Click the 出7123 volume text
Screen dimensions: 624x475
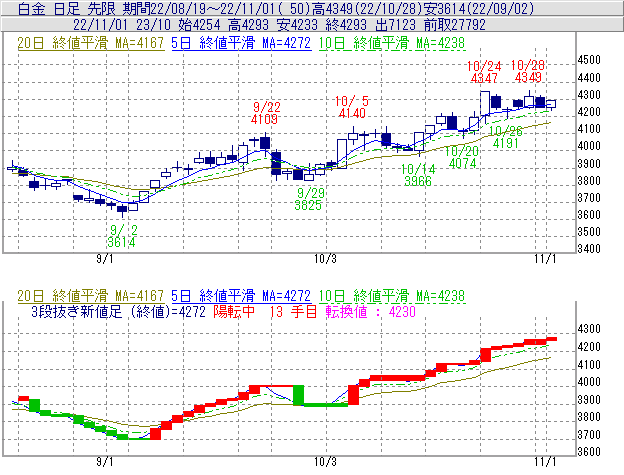click(395, 25)
